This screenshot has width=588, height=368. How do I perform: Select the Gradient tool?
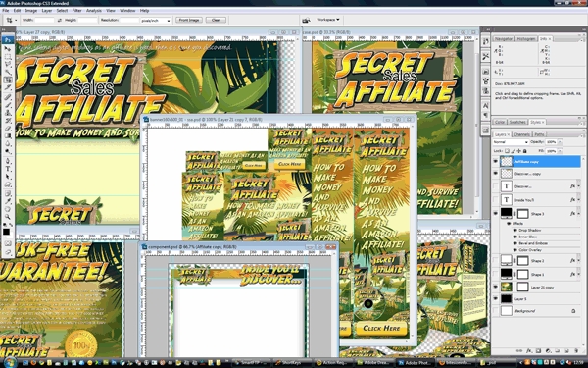click(x=8, y=136)
